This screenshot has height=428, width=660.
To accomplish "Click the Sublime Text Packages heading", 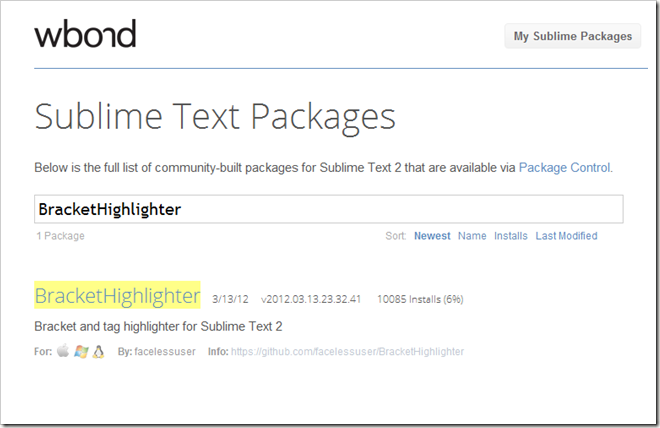I will tap(215, 117).
